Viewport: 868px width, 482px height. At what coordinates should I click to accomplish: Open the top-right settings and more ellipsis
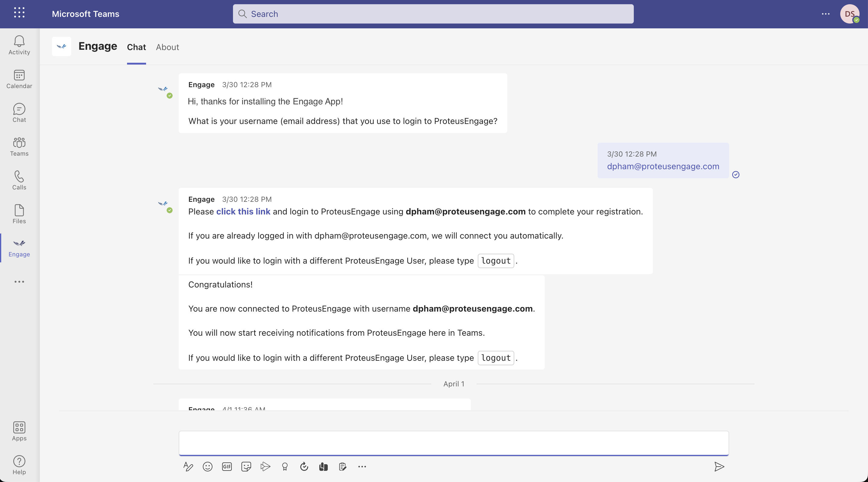(825, 14)
